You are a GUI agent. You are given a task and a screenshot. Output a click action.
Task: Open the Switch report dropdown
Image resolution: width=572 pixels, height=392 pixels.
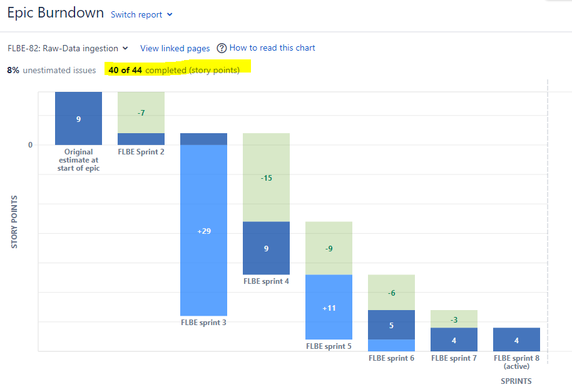(x=137, y=14)
